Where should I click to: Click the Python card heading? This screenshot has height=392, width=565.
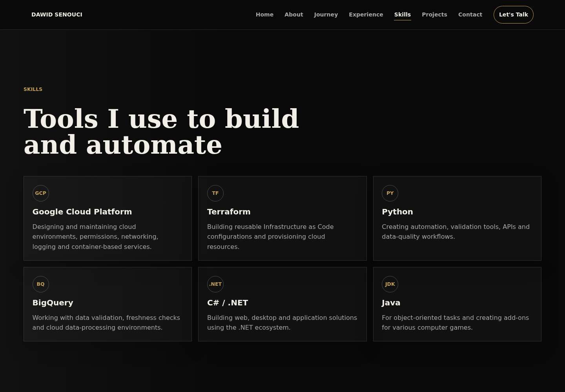point(397,212)
